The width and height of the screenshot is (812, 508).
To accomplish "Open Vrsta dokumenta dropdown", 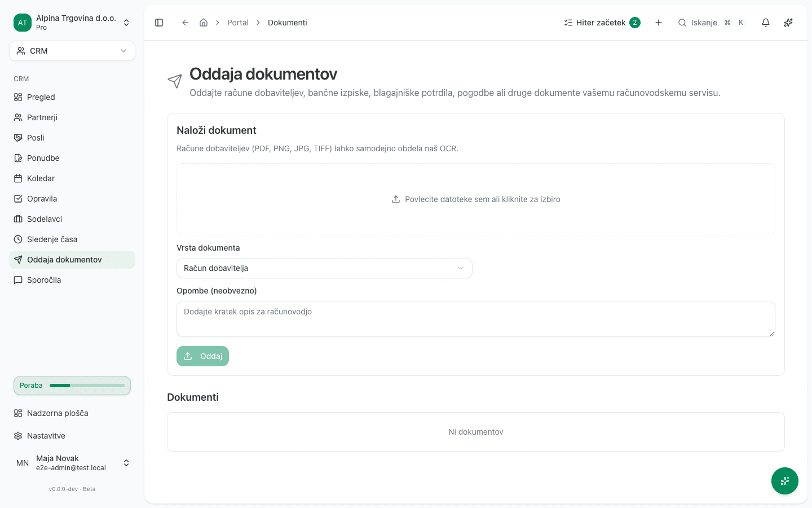I will (x=324, y=268).
